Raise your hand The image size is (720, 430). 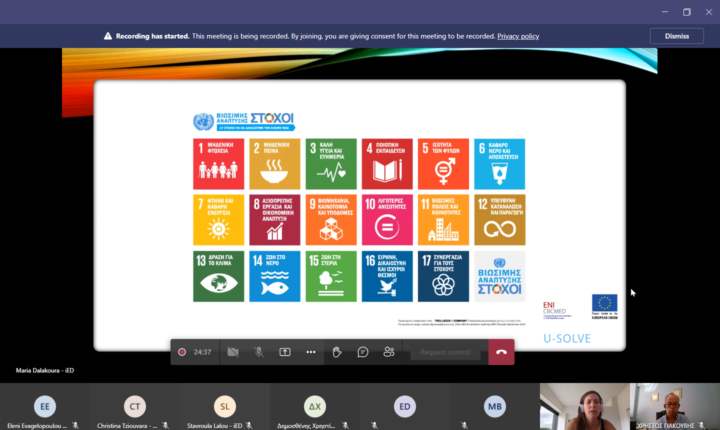337,352
